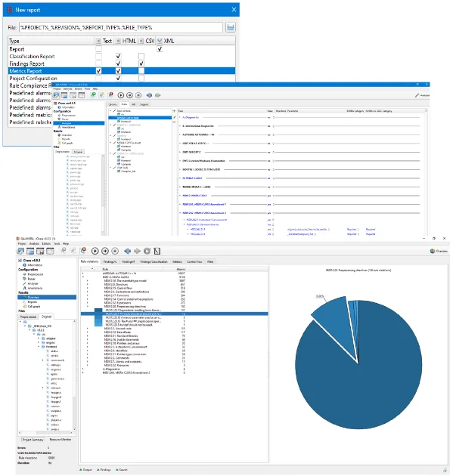Image resolution: width=456 pixels, height=476 pixels.
Task: Click the save icon beside the File field
Action: tap(231, 27)
